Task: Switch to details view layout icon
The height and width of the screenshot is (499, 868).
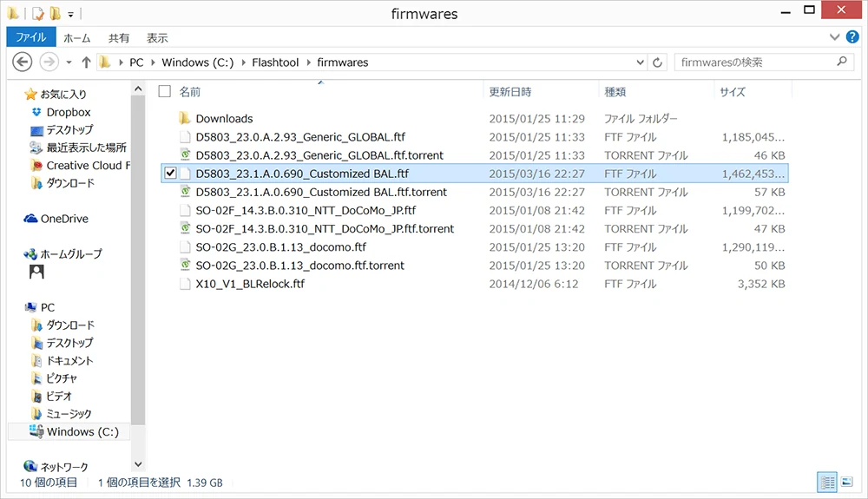Action: pyautogui.click(x=827, y=482)
